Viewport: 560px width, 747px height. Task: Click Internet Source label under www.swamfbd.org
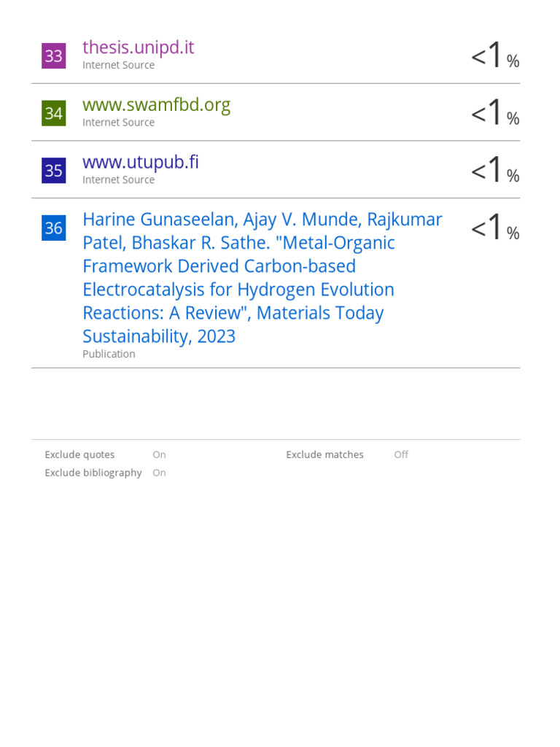pyautogui.click(x=118, y=123)
